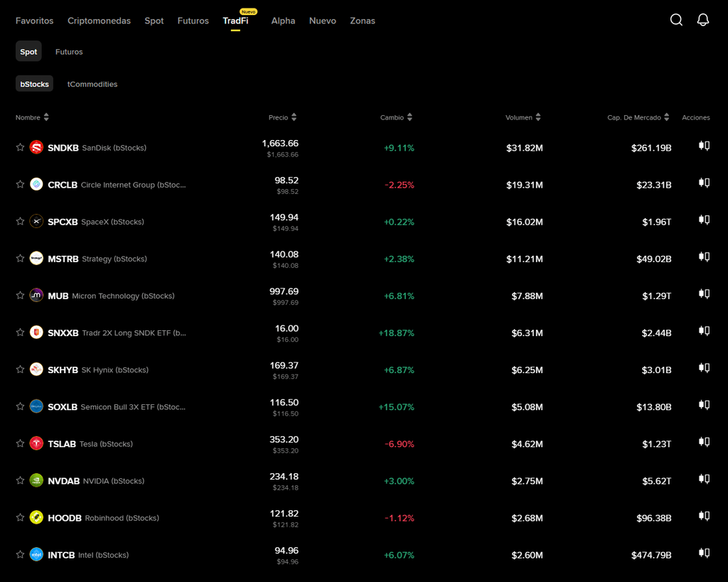
Task: Open the HOODB Robinhood row
Action: tap(363, 518)
